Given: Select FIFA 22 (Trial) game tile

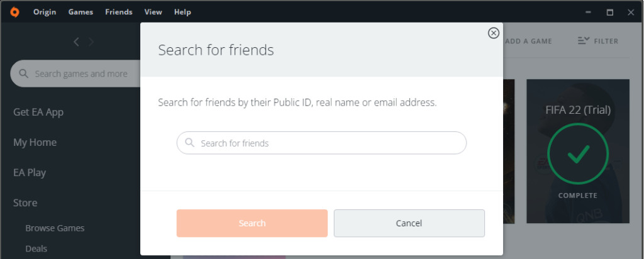Looking at the screenshot, I should pos(578,151).
